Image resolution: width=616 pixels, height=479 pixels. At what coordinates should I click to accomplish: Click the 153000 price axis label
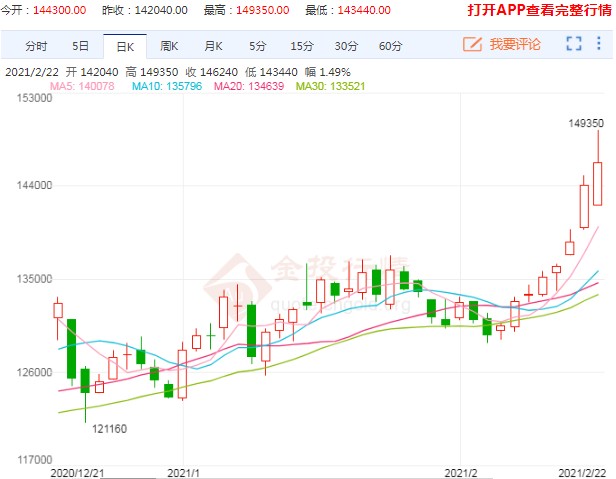tap(34, 98)
